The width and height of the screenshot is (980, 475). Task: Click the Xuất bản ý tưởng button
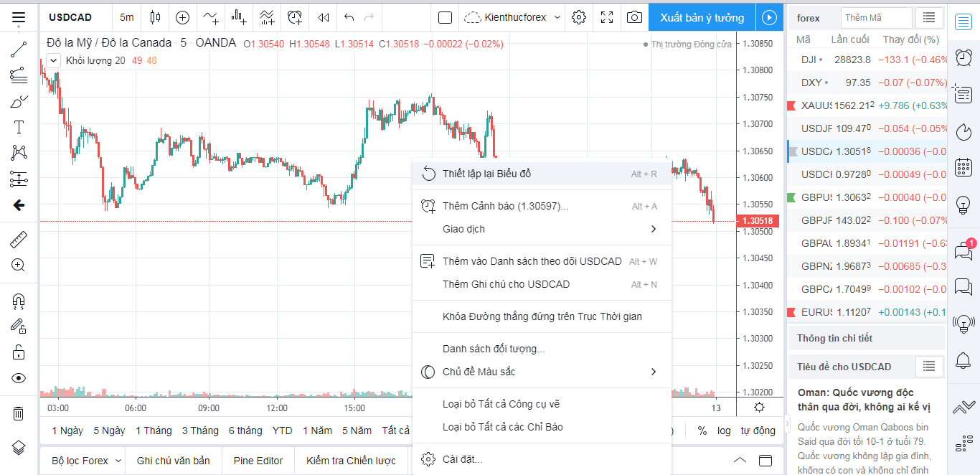tap(702, 17)
